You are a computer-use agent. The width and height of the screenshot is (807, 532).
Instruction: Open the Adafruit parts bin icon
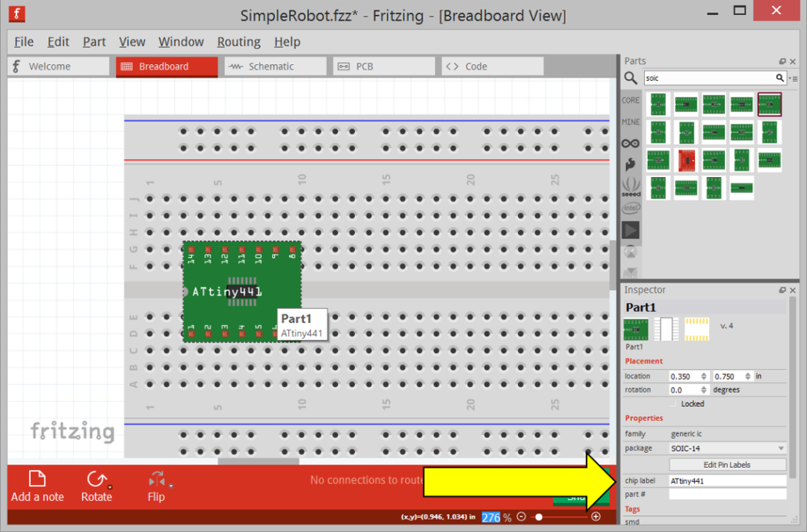click(631, 143)
